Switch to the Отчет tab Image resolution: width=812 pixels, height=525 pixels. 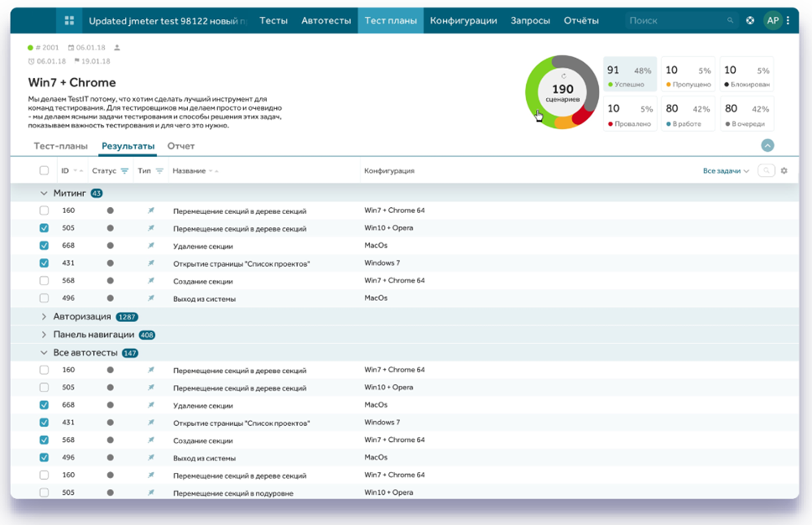(180, 146)
